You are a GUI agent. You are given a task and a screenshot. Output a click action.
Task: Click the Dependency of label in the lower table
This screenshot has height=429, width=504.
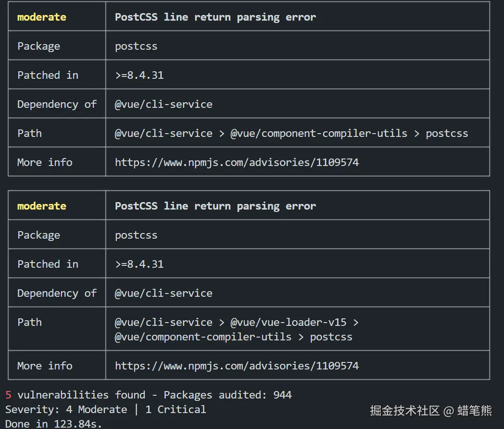coord(57,293)
